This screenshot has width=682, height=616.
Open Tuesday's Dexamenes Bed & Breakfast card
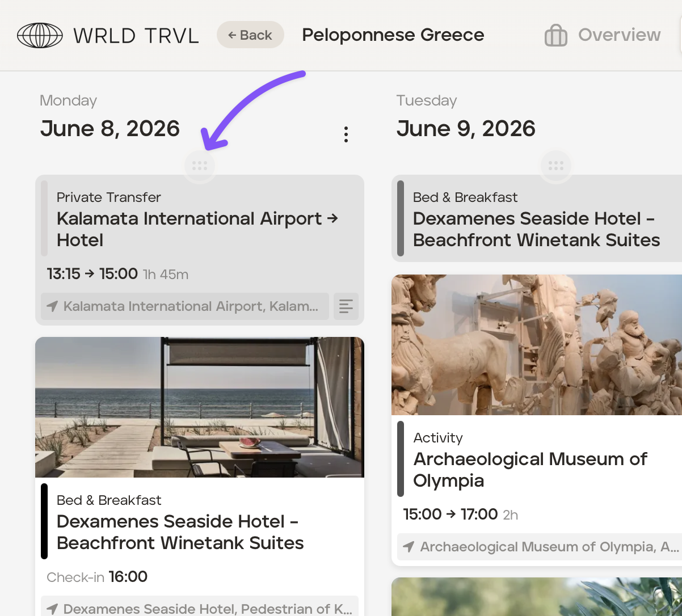pyautogui.click(x=536, y=218)
